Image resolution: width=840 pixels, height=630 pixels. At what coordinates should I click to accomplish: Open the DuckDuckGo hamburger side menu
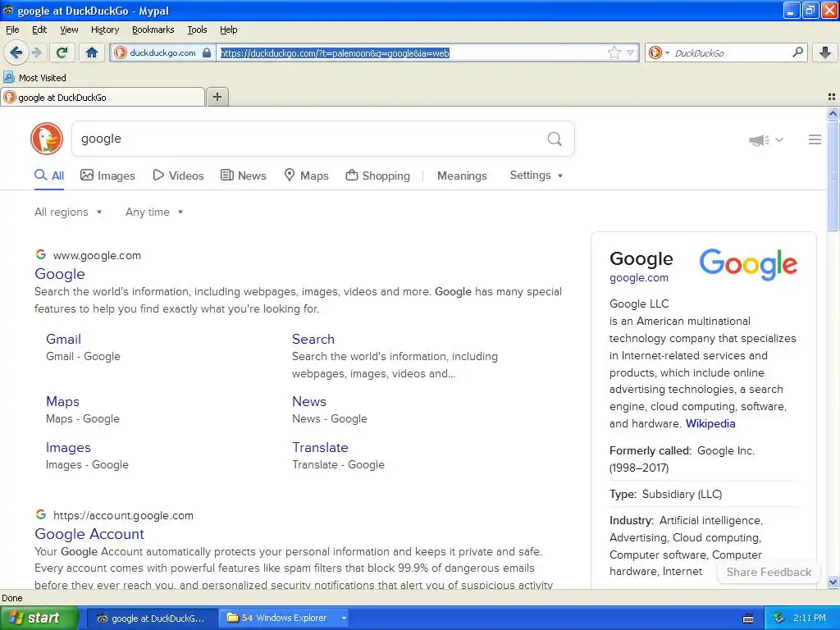[815, 139]
